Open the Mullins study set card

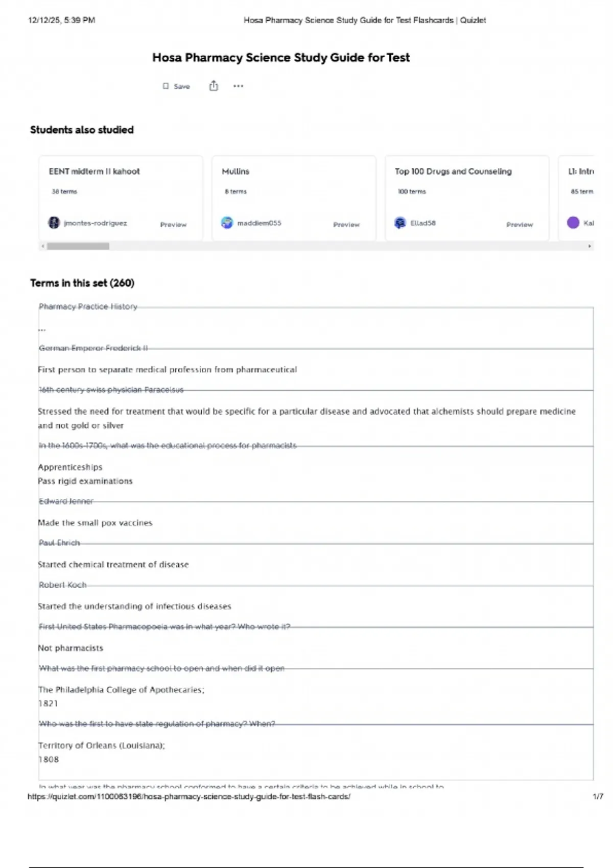(x=235, y=172)
